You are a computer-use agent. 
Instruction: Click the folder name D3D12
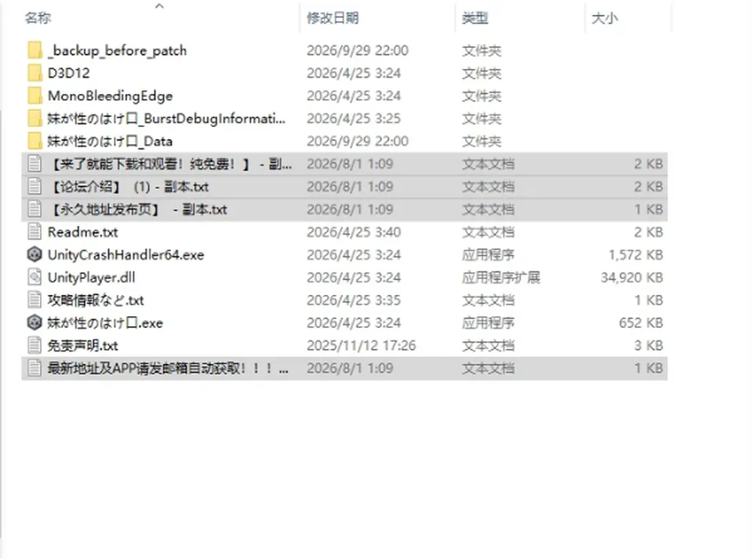69,73
